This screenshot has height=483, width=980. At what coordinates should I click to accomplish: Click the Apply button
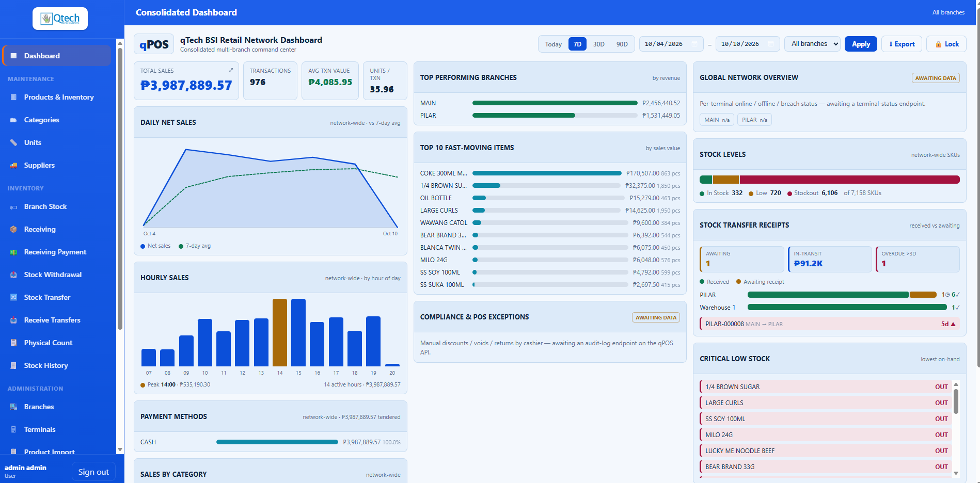tap(861, 44)
